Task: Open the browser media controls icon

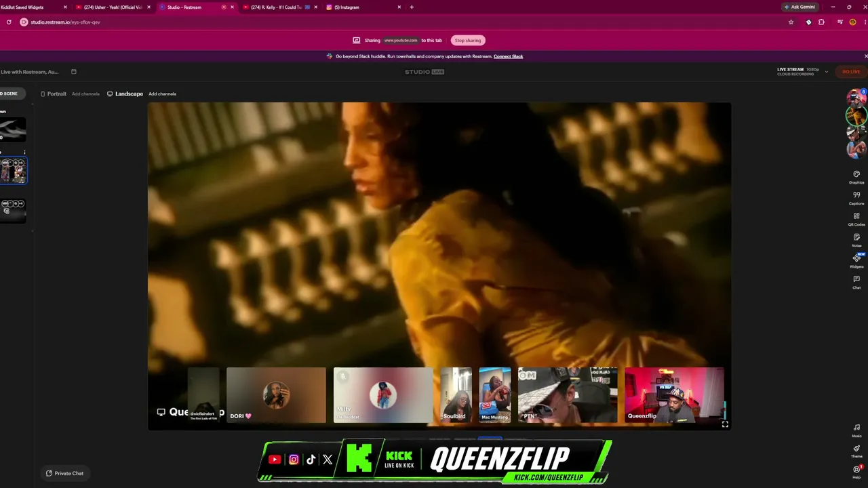Action: [x=840, y=22]
